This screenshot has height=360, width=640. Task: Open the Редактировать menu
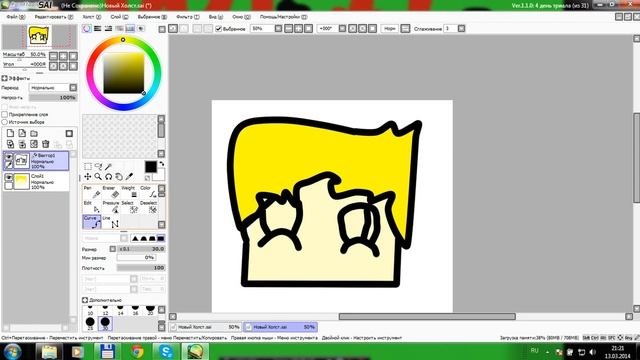coord(53,17)
